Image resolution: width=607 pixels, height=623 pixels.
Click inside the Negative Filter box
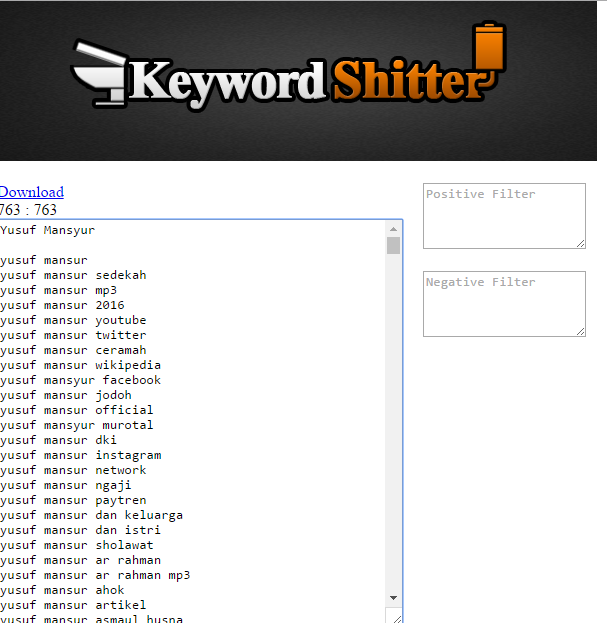(x=504, y=304)
